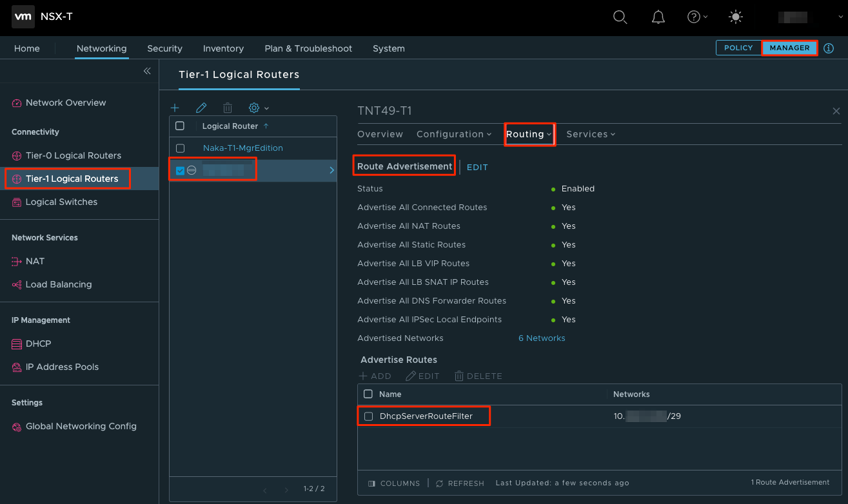Go to next page of routers list

[x=286, y=490]
